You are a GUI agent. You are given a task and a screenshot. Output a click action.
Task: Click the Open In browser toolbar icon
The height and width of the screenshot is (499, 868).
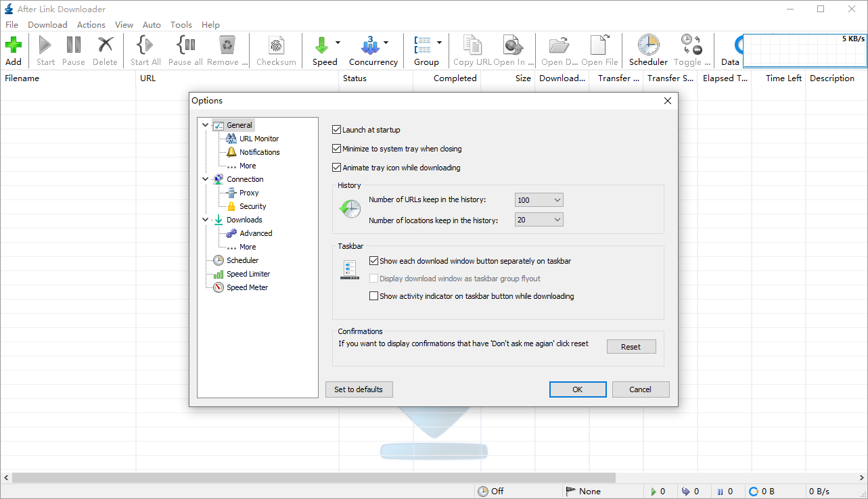[x=511, y=45]
